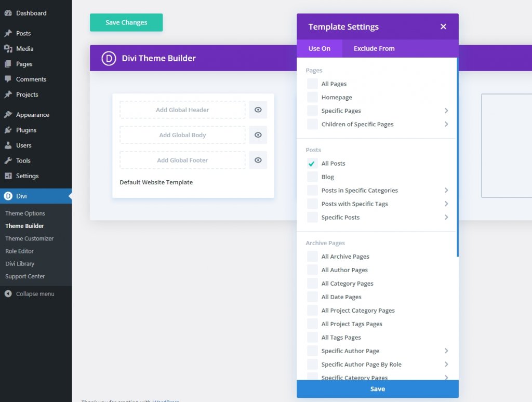The image size is (532, 402).
Task: Click the Projects pin icon
Action: coord(8,95)
